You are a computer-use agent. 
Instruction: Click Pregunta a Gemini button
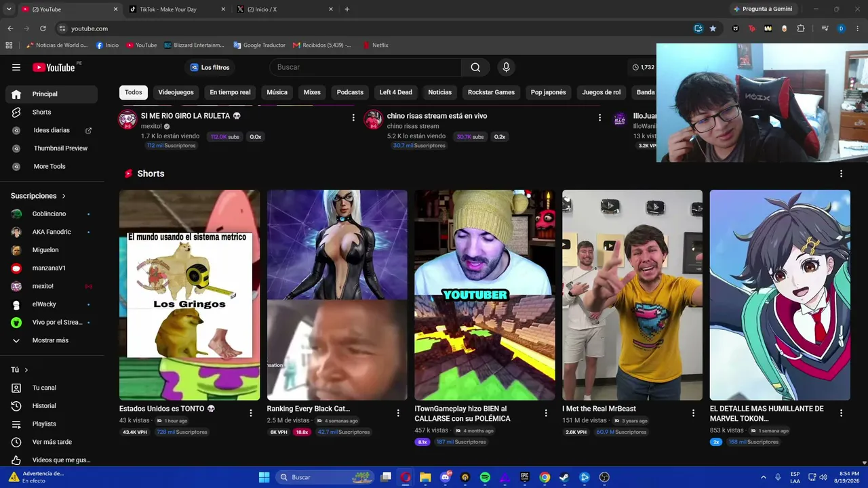coord(763,9)
